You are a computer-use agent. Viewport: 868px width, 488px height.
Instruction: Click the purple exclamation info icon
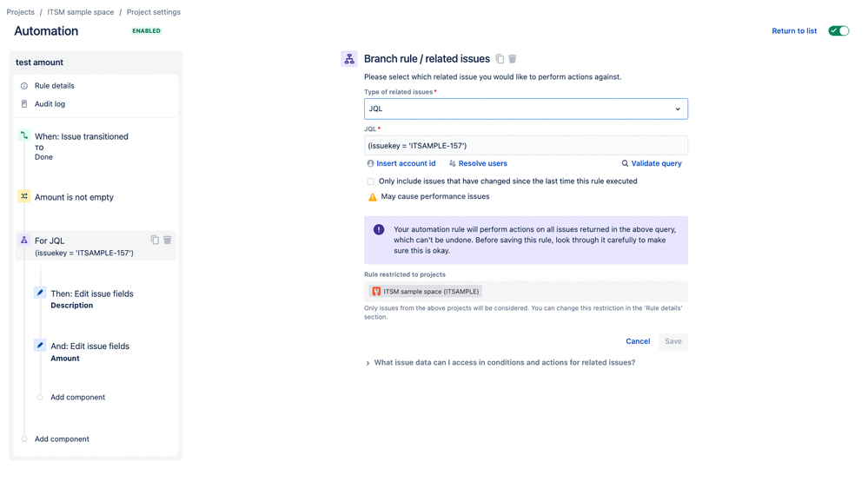coord(379,229)
